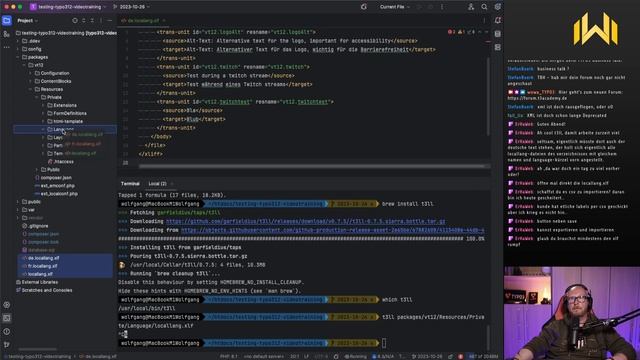640x360 pixels.
Task: Open the tool window icon below Database
Action: coord(498,47)
